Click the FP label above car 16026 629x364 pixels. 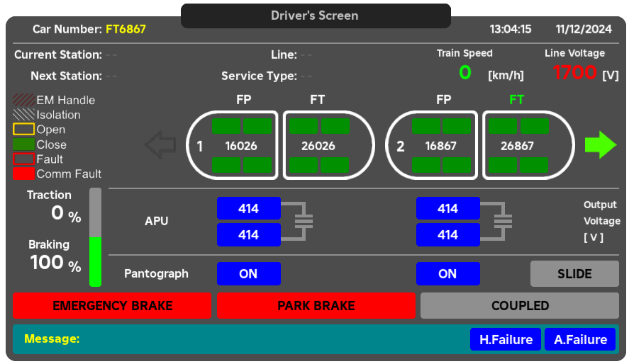[243, 99]
